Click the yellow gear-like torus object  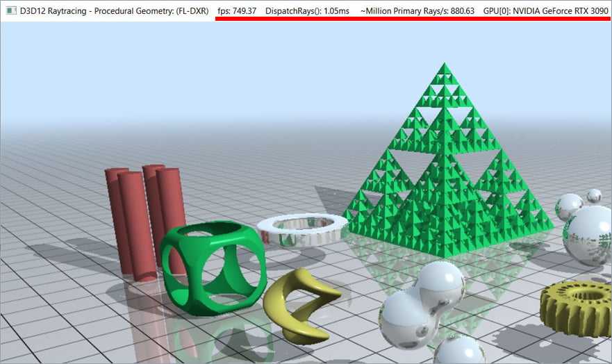pos(576,308)
